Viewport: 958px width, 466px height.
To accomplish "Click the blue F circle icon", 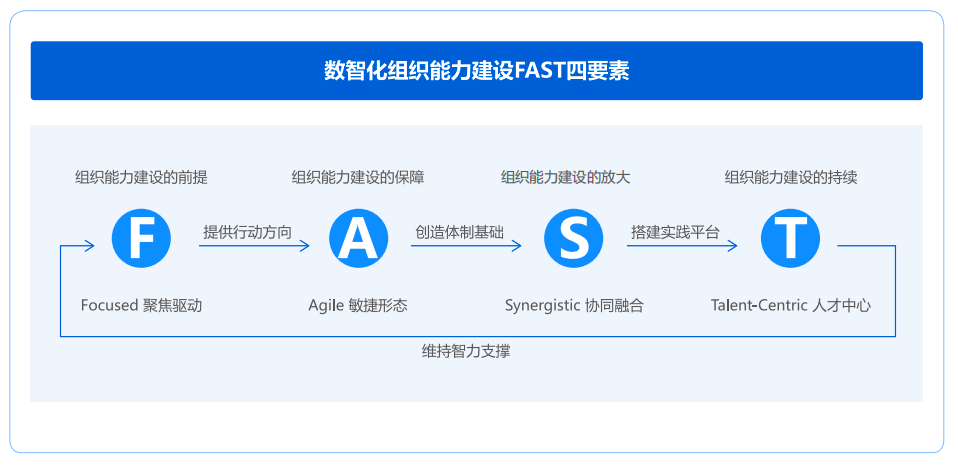I will 141,238.
